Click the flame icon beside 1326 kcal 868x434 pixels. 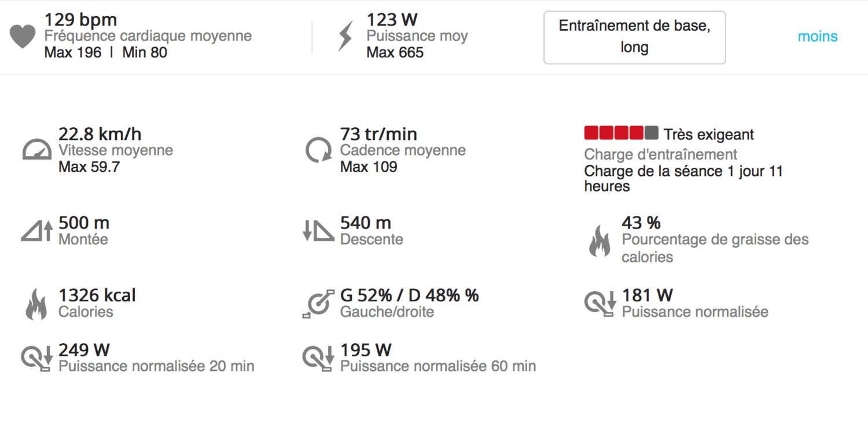click(36, 304)
